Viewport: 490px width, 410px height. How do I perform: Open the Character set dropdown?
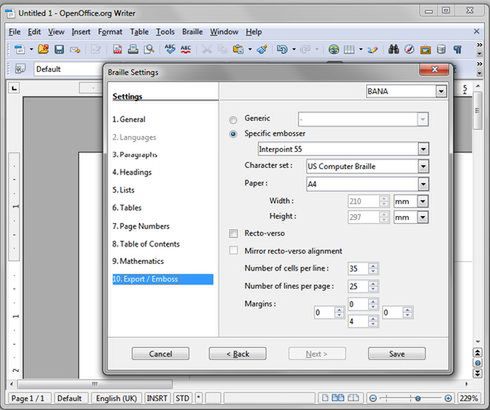[423, 166]
